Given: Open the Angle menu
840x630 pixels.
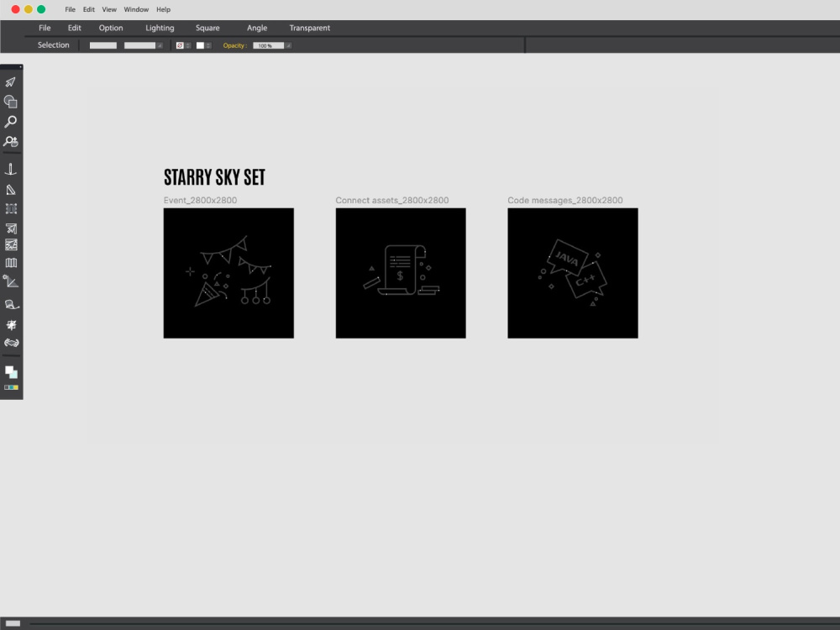Looking at the screenshot, I should [x=257, y=28].
